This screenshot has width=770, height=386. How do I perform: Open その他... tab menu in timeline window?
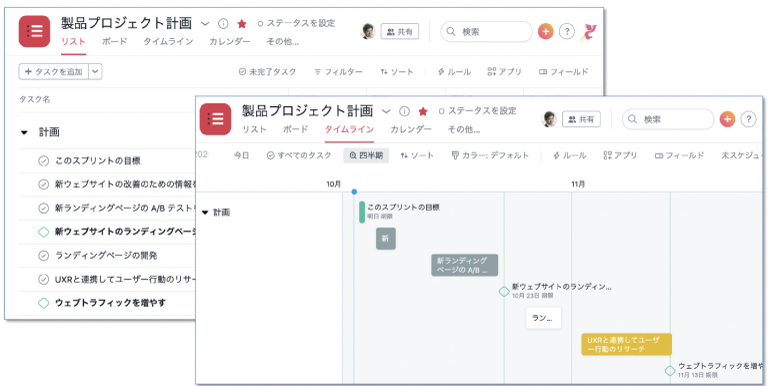(464, 130)
